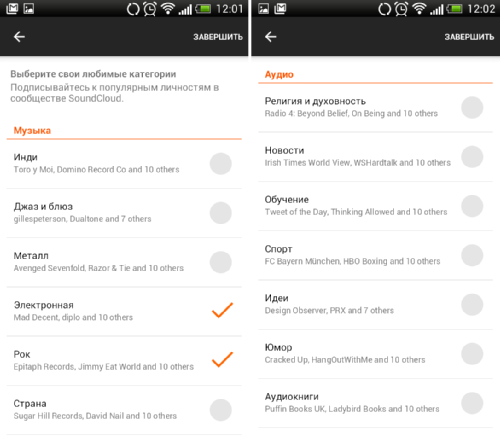Choose the Спорт category row
500x441 pixels.
375,255
